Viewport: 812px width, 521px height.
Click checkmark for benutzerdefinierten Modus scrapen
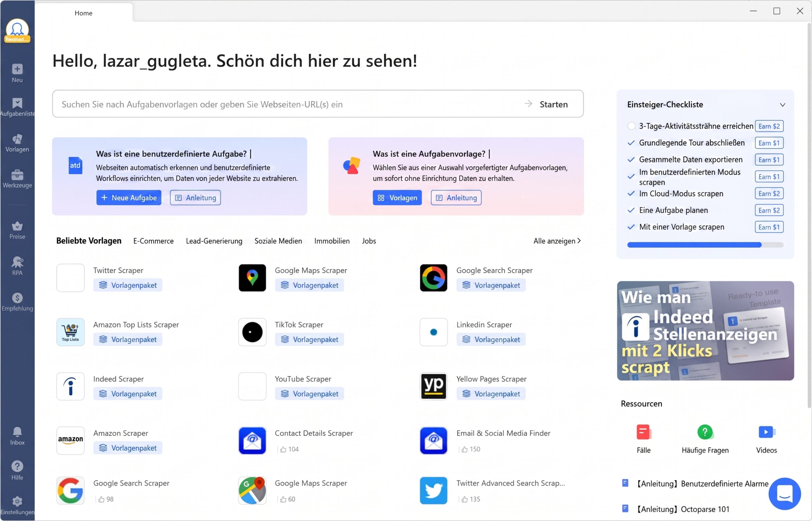point(631,177)
